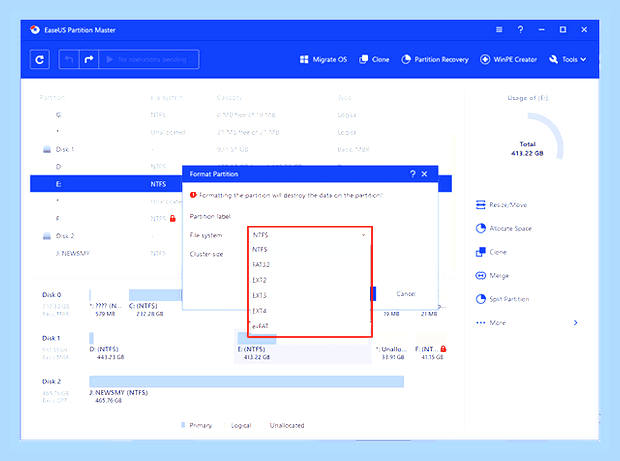Choose EXT3 from the file system list
This screenshot has height=461, width=620.
[309, 295]
